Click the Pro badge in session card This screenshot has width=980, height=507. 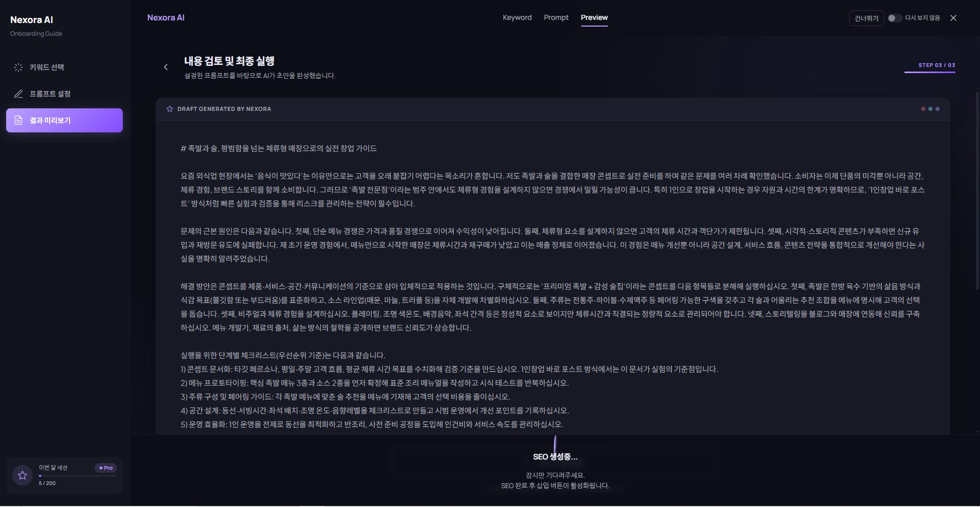(x=106, y=468)
